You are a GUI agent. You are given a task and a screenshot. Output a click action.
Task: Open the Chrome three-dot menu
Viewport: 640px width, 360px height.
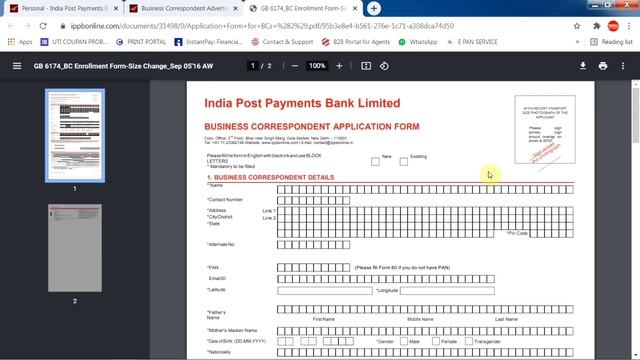point(629,26)
